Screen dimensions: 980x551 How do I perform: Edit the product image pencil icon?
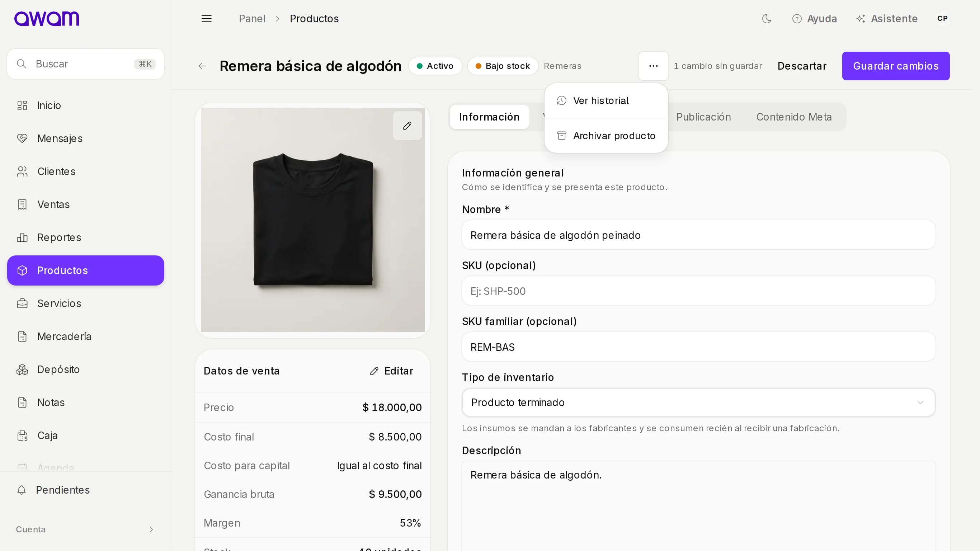pyautogui.click(x=407, y=126)
